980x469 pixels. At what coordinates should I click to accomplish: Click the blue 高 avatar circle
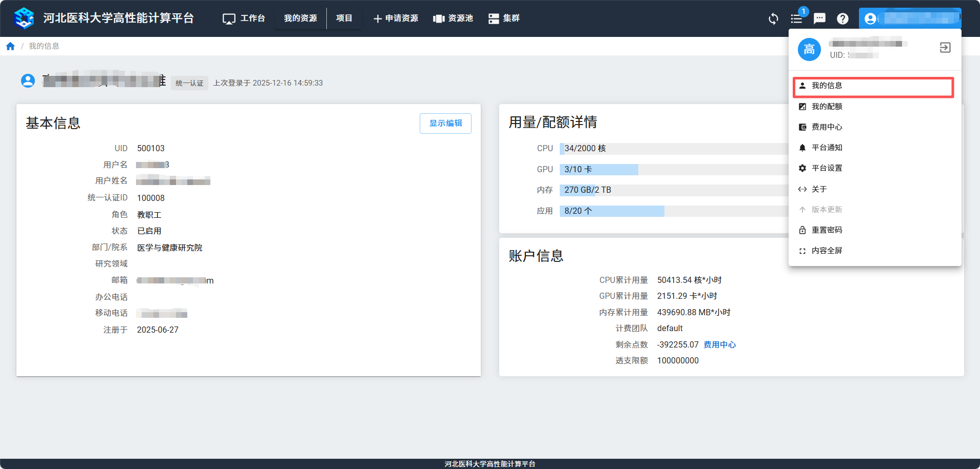click(809, 49)
